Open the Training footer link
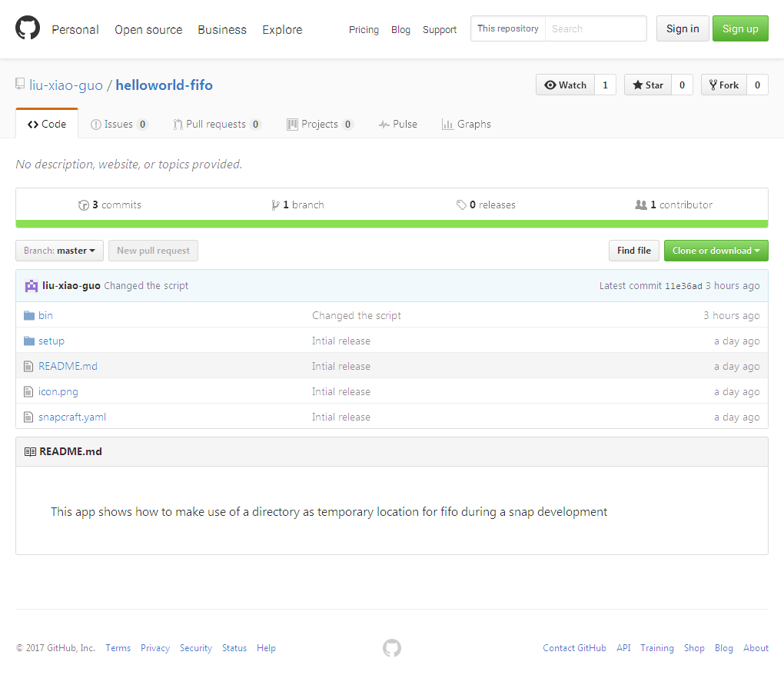Viewport: 784px width, 685px height. click(657, 648)
